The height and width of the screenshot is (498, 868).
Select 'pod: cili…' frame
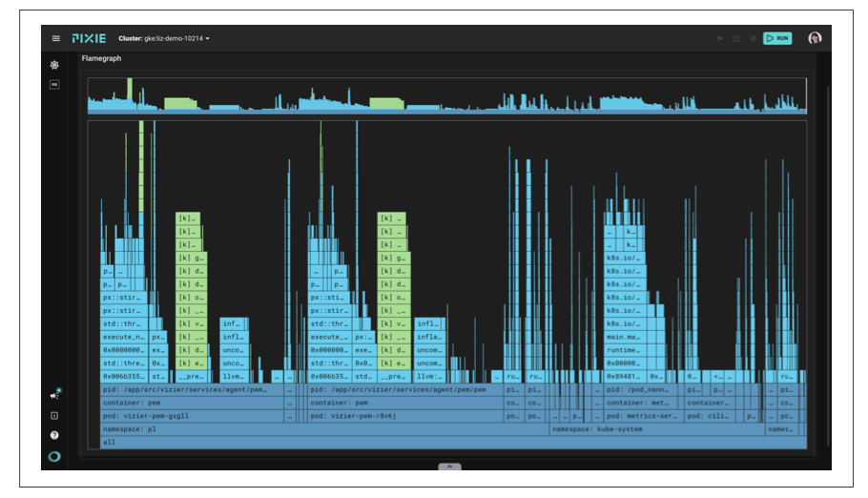(710, 416)
